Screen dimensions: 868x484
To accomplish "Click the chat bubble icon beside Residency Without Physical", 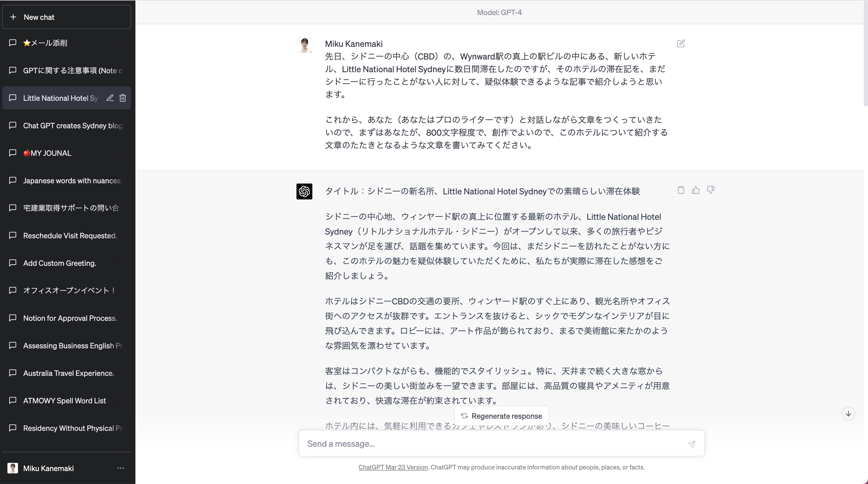I will pos(12,428).
